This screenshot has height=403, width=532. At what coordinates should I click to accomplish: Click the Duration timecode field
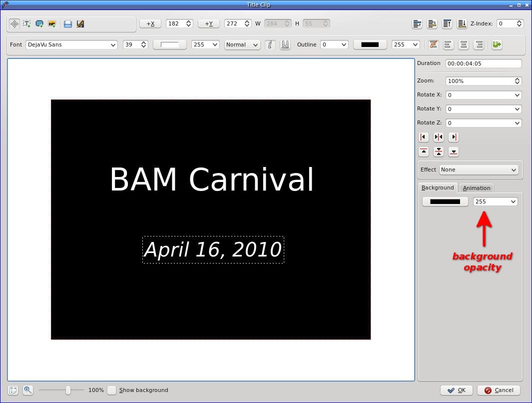(x=483, y=63)
